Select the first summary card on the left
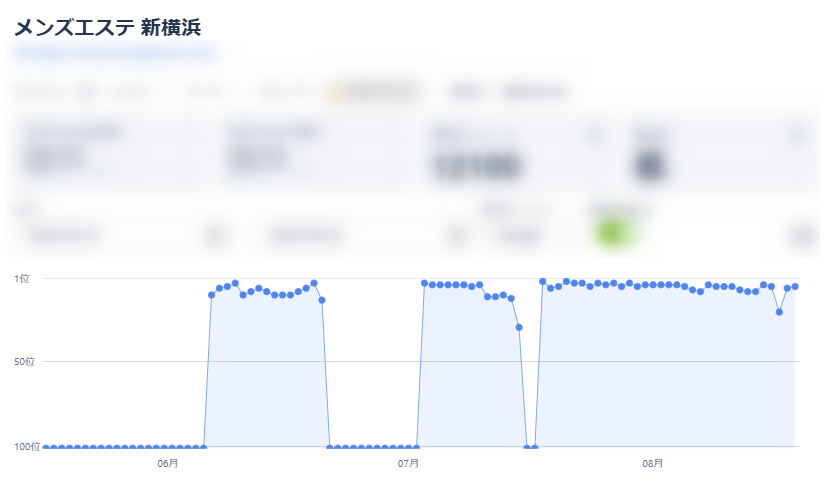Viewport: 831px width, 502px height. coord(110,155)
